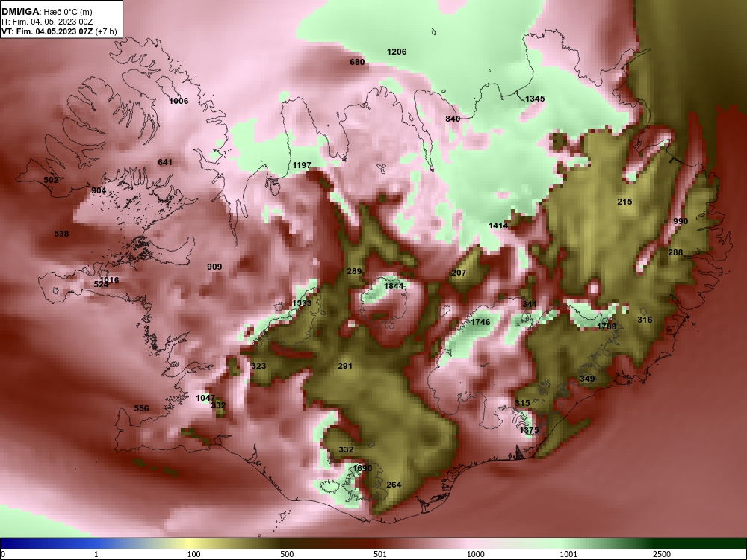Select the 264 height value
This screenshot has width=747, height=560.
pos(394,485)
